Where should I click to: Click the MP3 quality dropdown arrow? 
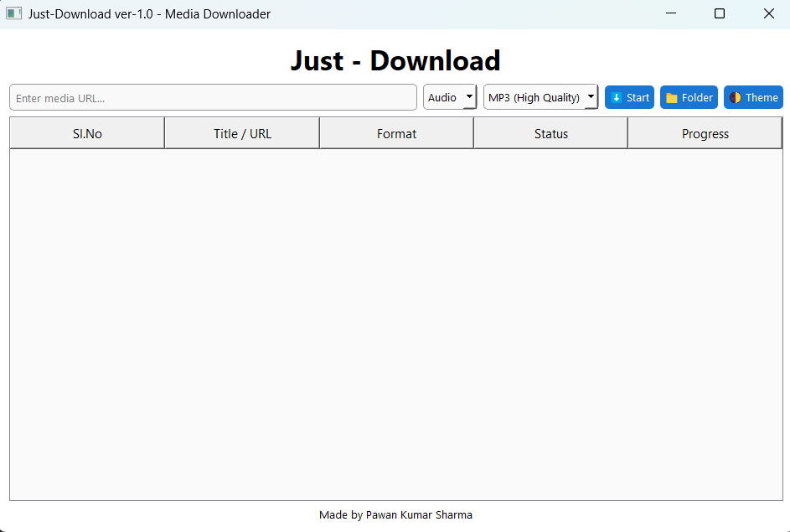click(591, 97)
